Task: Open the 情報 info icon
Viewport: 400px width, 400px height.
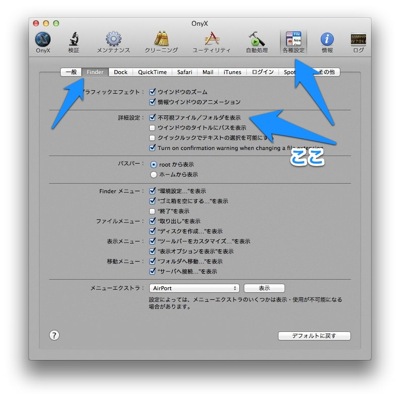Action: (327, 42)
